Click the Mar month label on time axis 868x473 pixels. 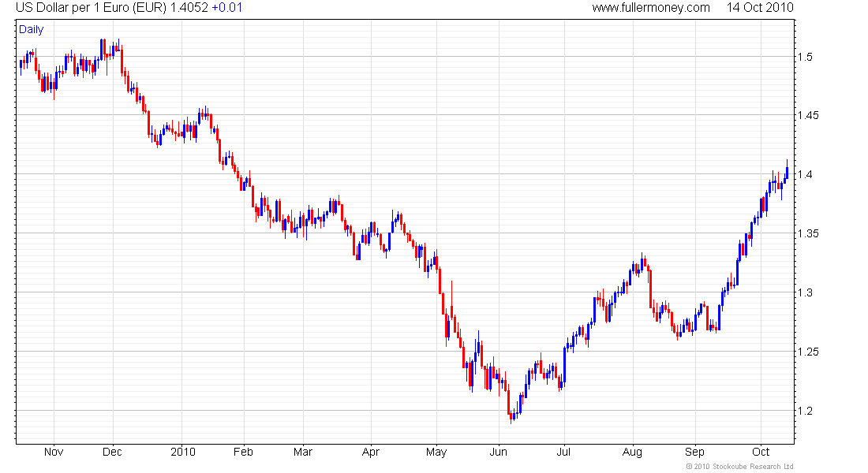pos(303,452)
